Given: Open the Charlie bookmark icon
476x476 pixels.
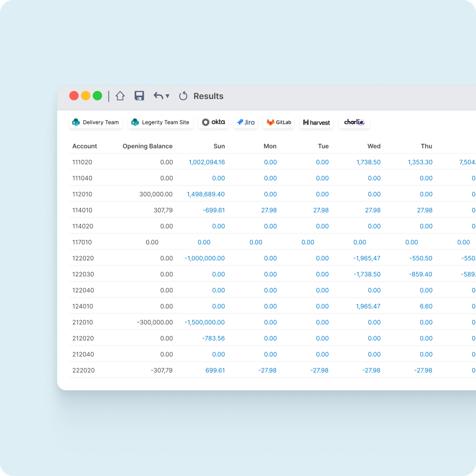Looking at the screenshot, I should (x=354, y=122).
